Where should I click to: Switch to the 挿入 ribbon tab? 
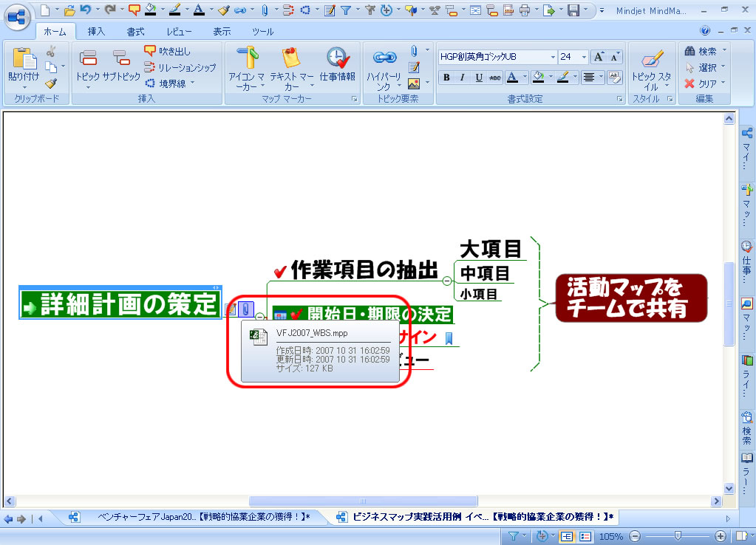click(x=96, y=32)
